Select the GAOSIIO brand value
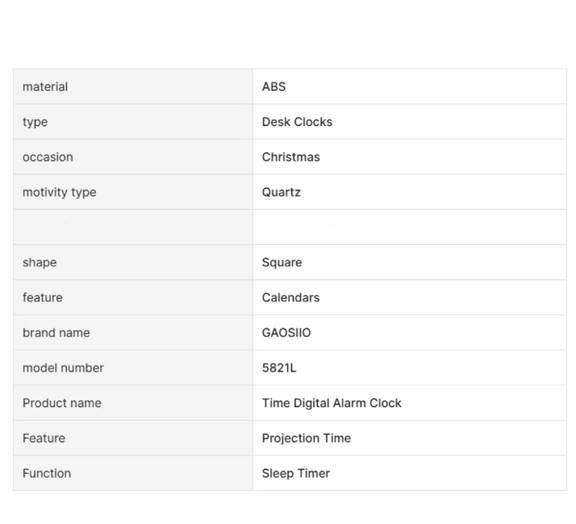The image size is (576, 524). (x=286, y=333)
